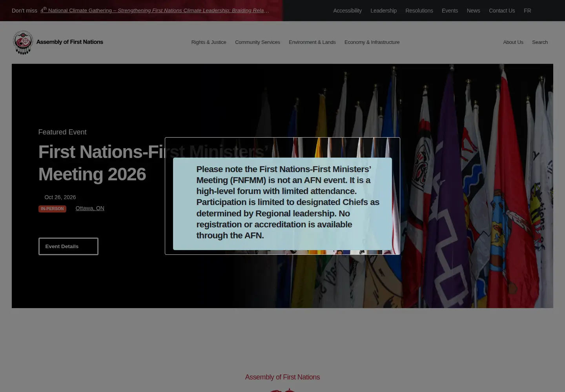Go to Leadership in the top bar
565x392 pixels.
pos(383,11)
